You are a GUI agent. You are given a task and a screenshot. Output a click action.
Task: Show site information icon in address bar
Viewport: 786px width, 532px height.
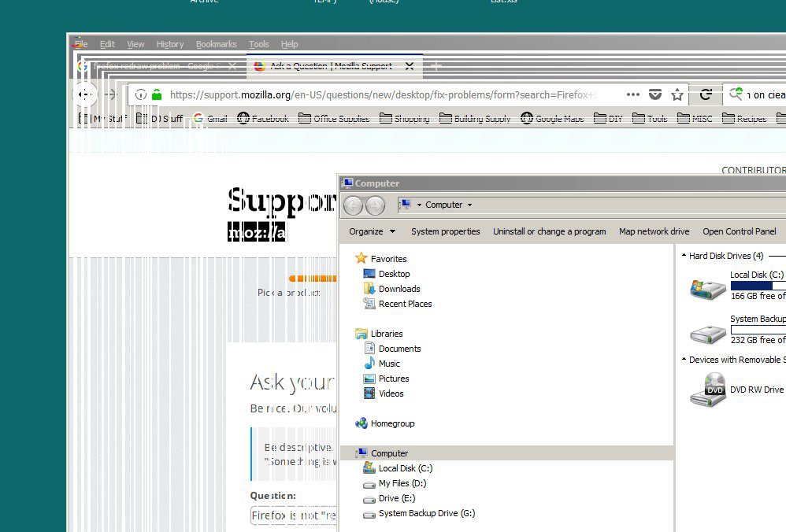[141, 94]
